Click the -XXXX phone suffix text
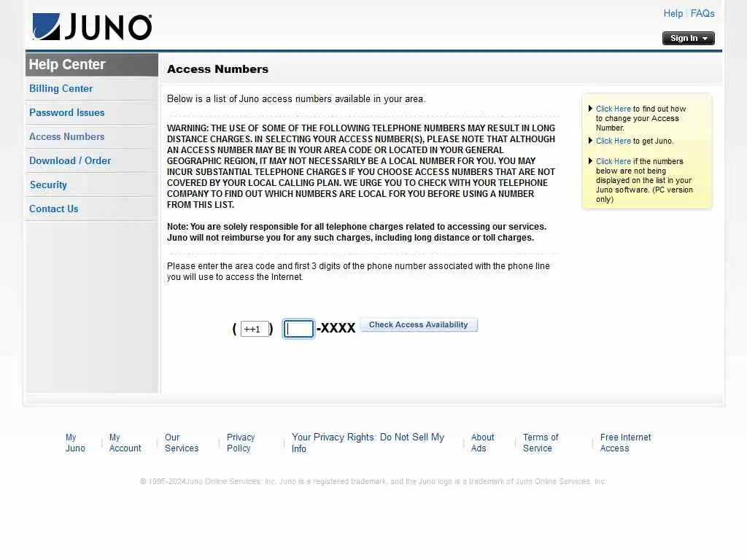The height and width of the screenshot is (560, 747). pos(336,328)
